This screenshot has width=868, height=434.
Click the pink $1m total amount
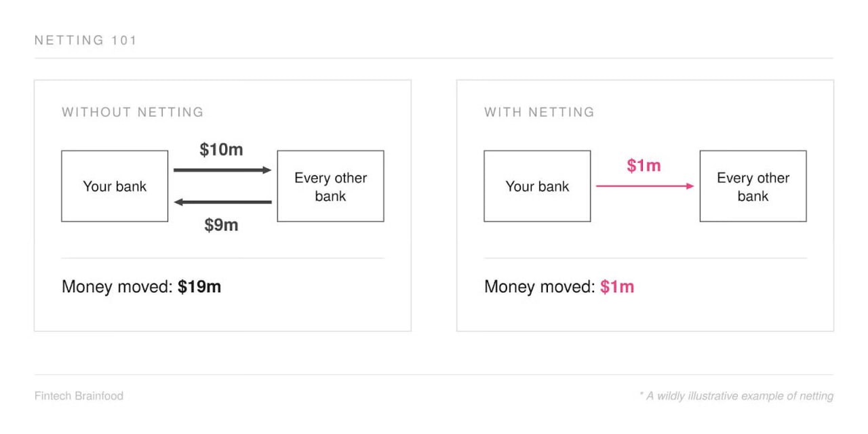click(617, 287)
